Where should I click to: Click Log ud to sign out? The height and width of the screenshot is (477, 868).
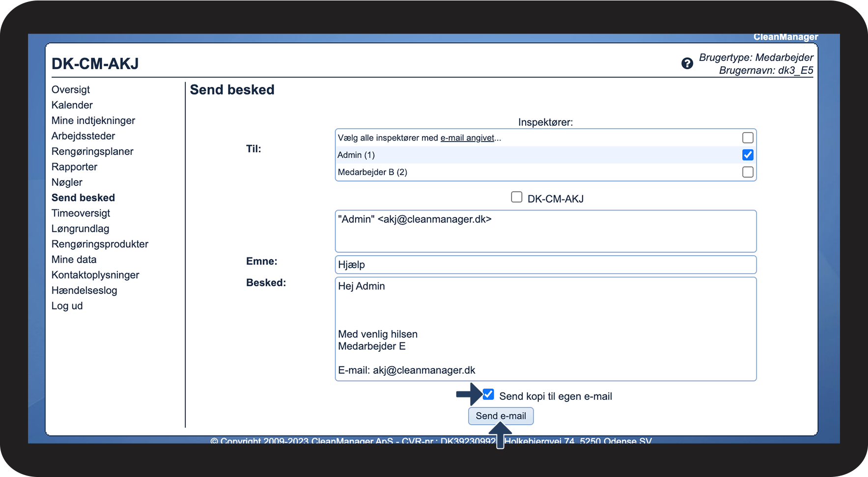pyautogui.click(x=67, y=306)
